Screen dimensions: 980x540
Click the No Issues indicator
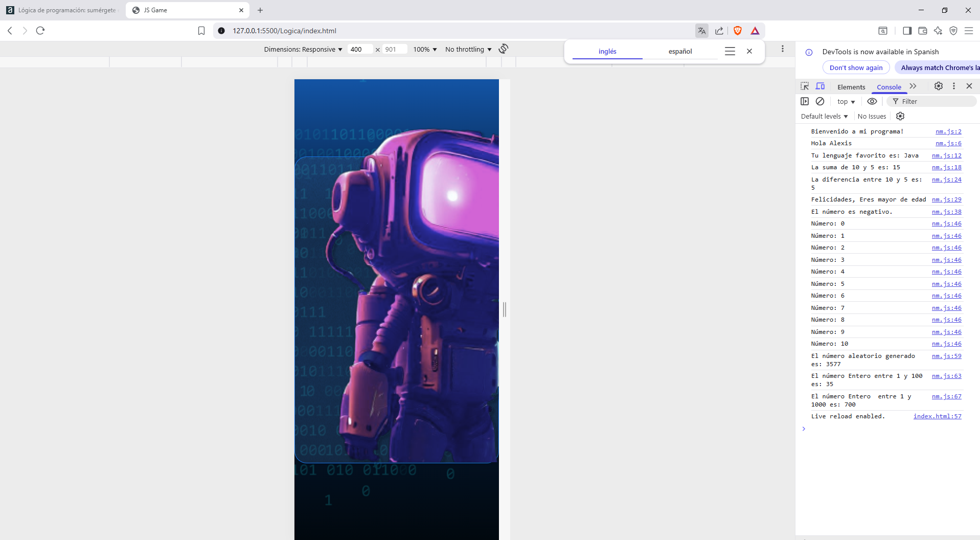tap(872, 117)
